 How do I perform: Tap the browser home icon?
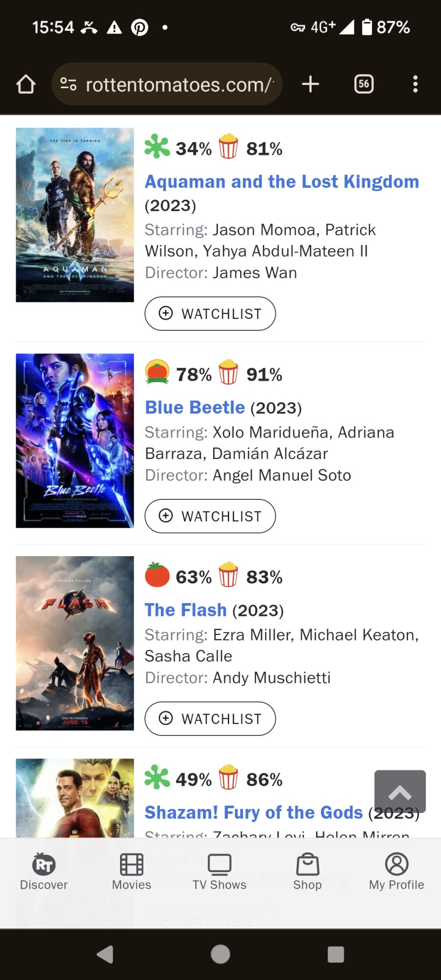[26, 84]
